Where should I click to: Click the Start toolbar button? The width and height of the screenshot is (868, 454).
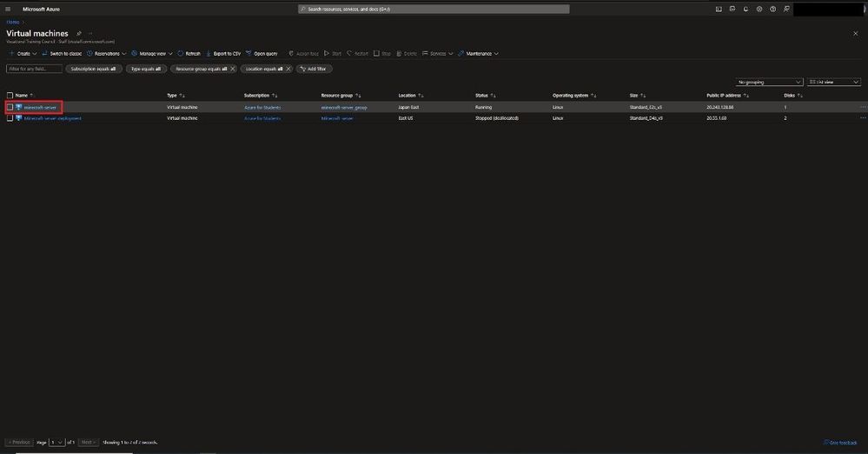333,54
